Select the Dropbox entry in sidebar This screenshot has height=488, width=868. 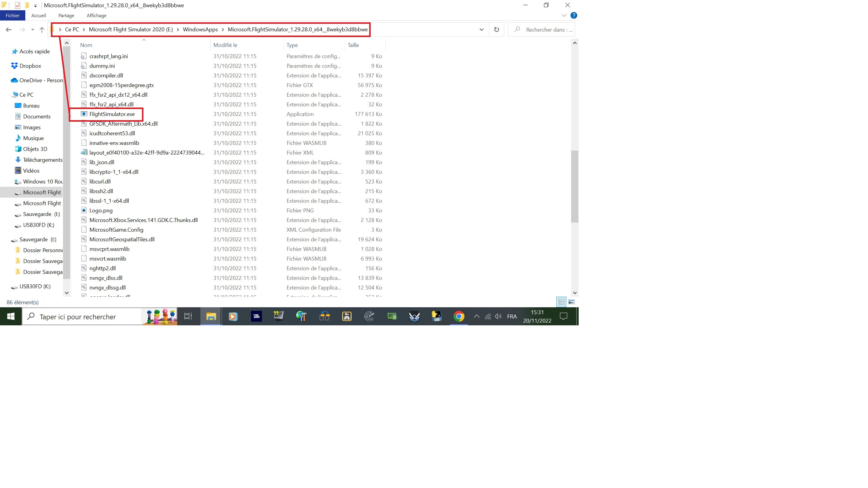coord(30,66)
